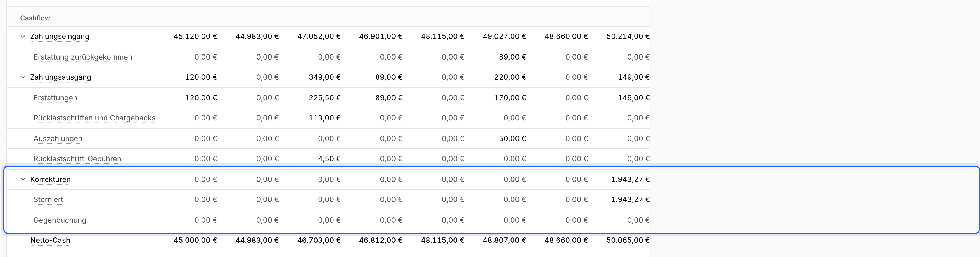Click the Cashflow section heading
This screenshot has height=257, width=980.
pos(35,18)
